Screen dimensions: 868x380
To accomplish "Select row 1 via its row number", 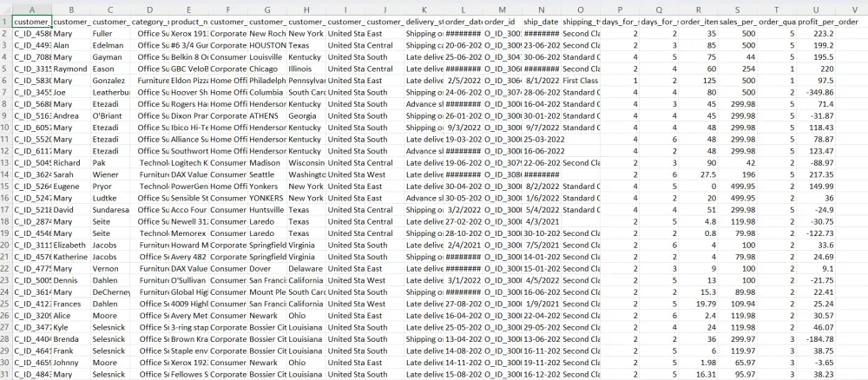I will point(5,22).
